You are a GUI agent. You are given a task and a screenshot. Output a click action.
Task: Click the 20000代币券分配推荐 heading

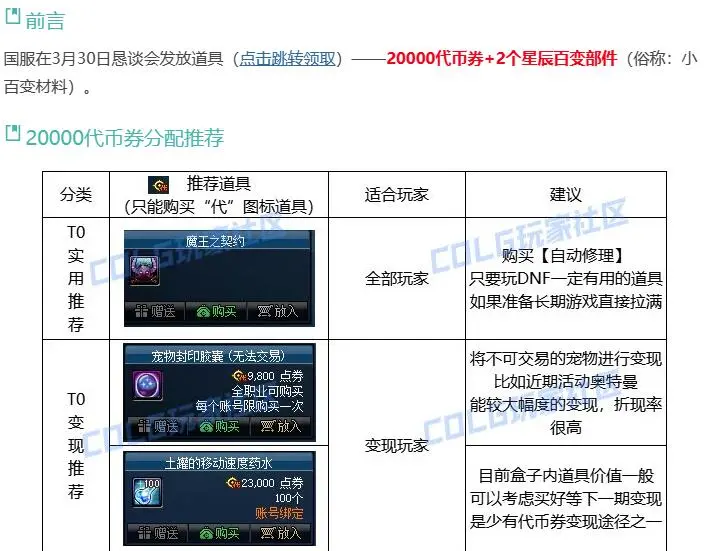[x=125, y=138]
